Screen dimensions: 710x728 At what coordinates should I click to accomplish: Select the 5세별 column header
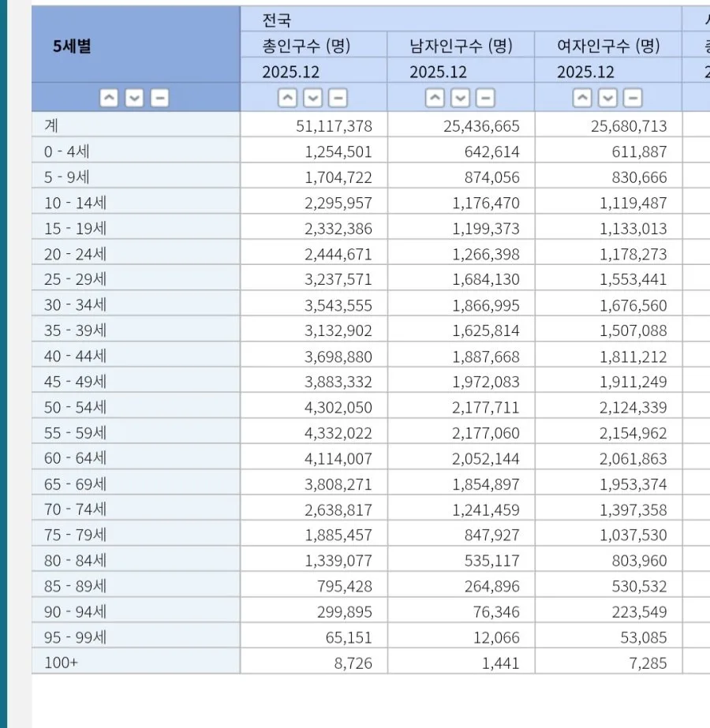[x=136, y=45]
